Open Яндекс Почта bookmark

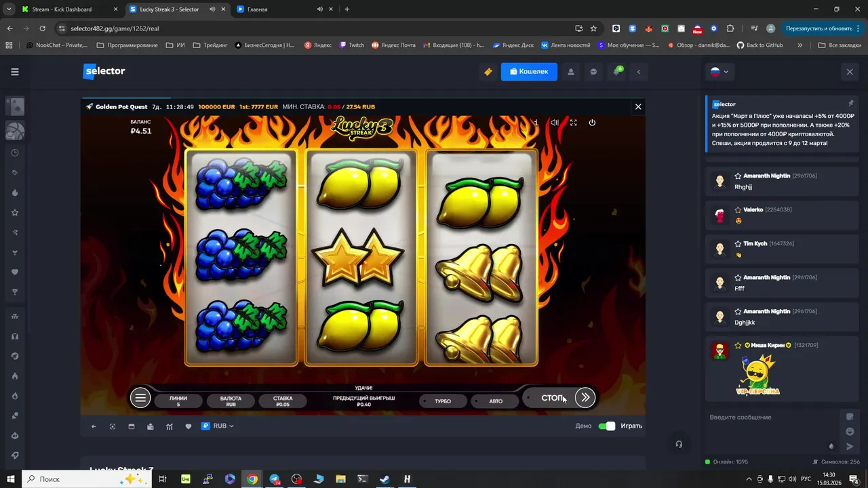click(x=393, y=45)
